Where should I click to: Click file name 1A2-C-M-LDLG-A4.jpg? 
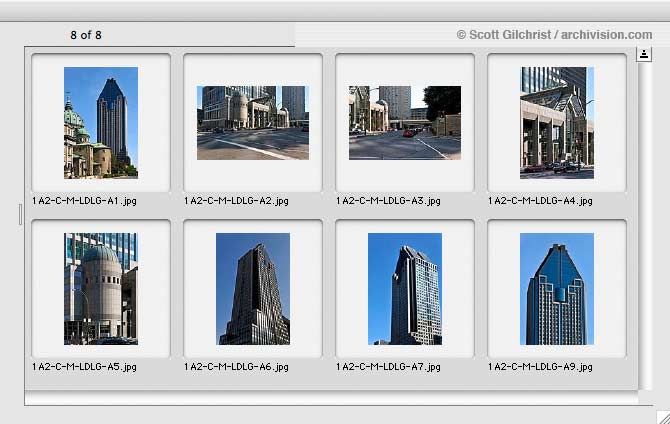541,200
